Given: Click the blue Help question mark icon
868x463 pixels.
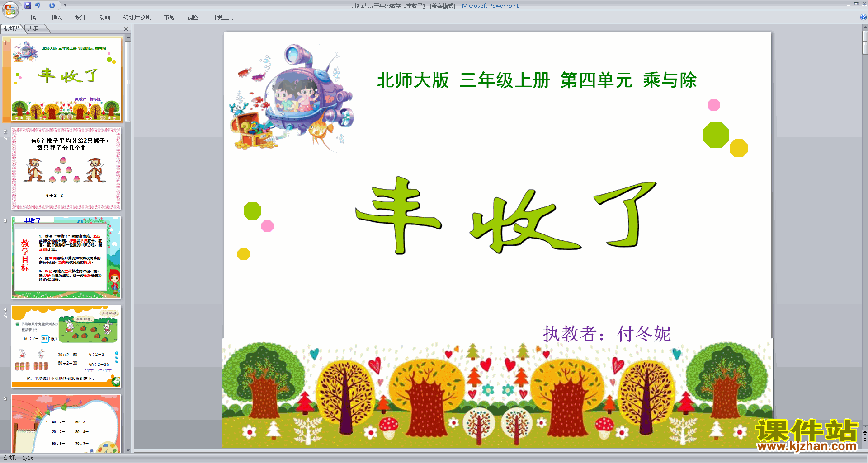Looking at the screenshot, I should (x=863, y=17).
